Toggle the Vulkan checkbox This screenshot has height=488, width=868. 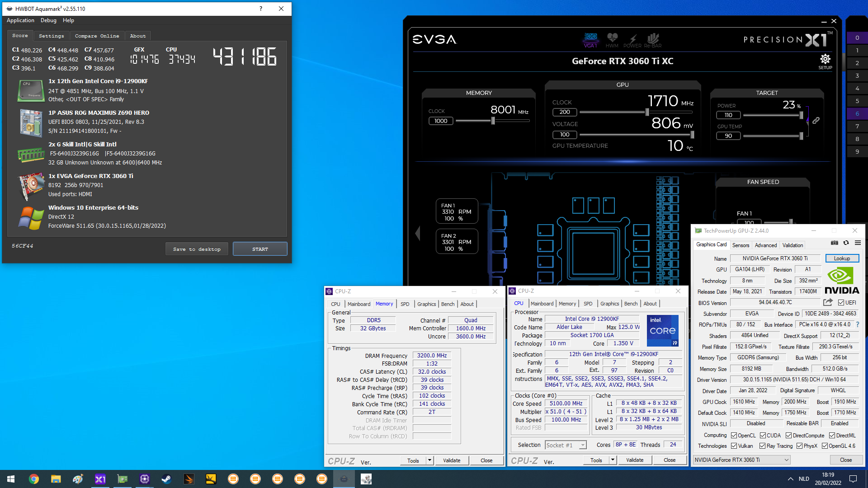tap(734, 446)
